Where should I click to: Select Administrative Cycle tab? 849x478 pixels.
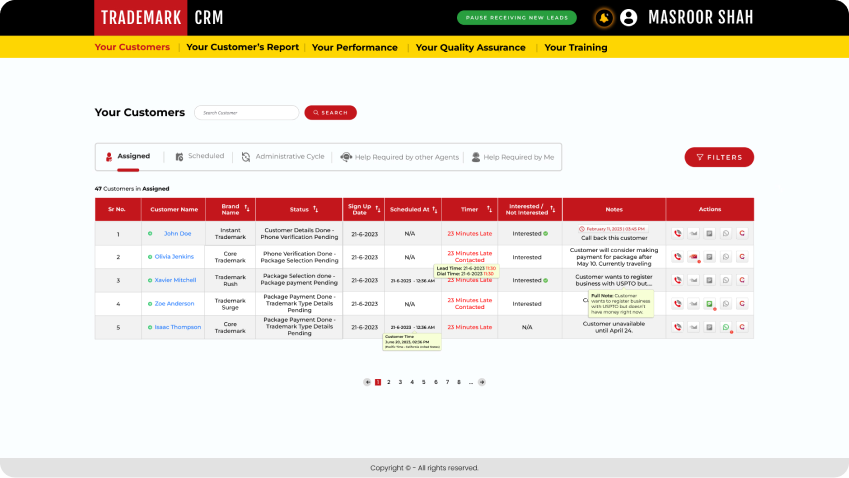pyautogui.click(x=283, y=157)
